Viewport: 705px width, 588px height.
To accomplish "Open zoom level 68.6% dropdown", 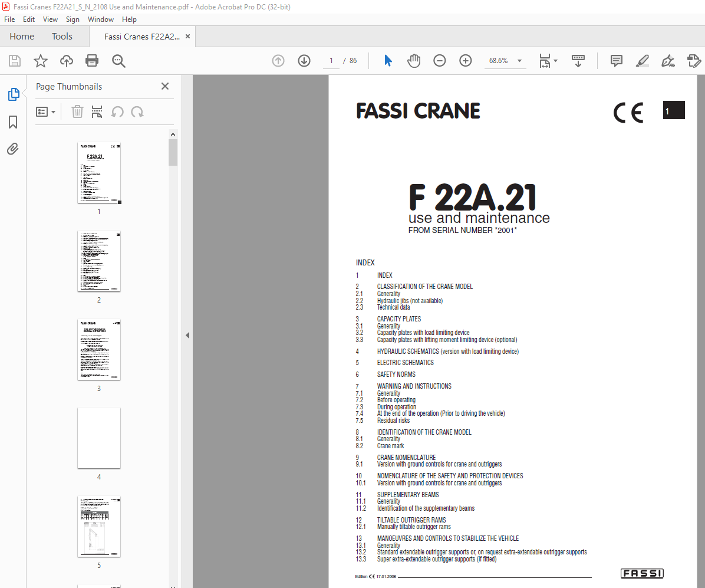I will (520, 61).
